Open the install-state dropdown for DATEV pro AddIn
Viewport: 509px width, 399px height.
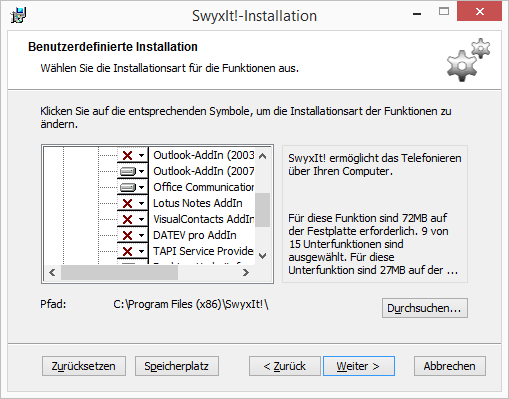pos(142,235)
